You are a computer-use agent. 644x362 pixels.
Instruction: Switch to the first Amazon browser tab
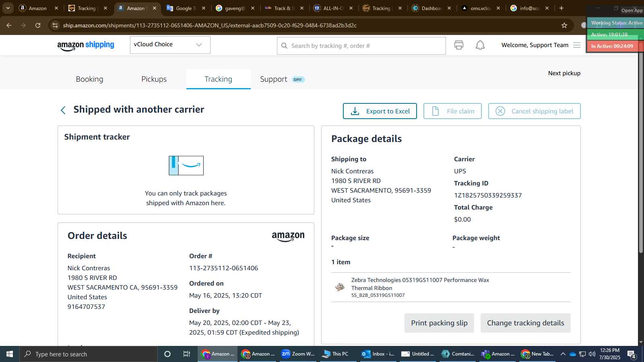(x=37, y=8)
